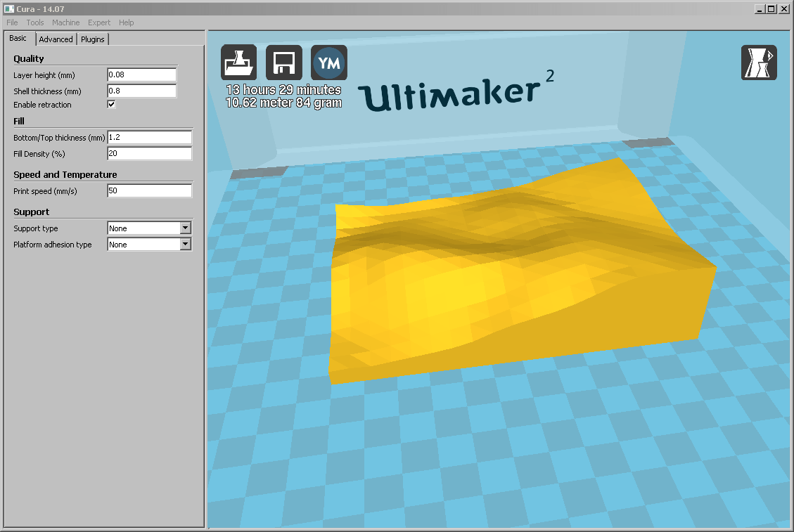This screenshot has height=532, width=794.
Task: Click the Load model icon
Action: pos(238,63)
